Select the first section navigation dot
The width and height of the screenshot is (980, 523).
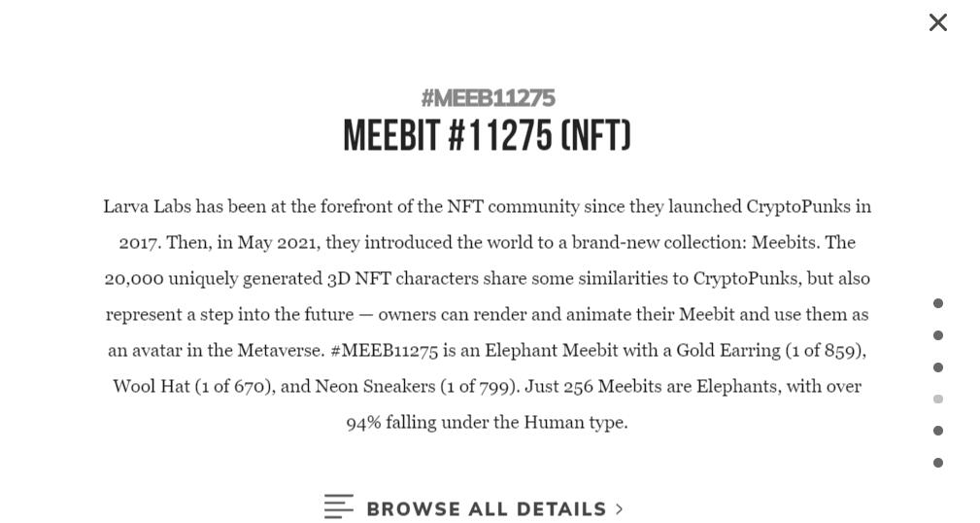tap(938, 303)
